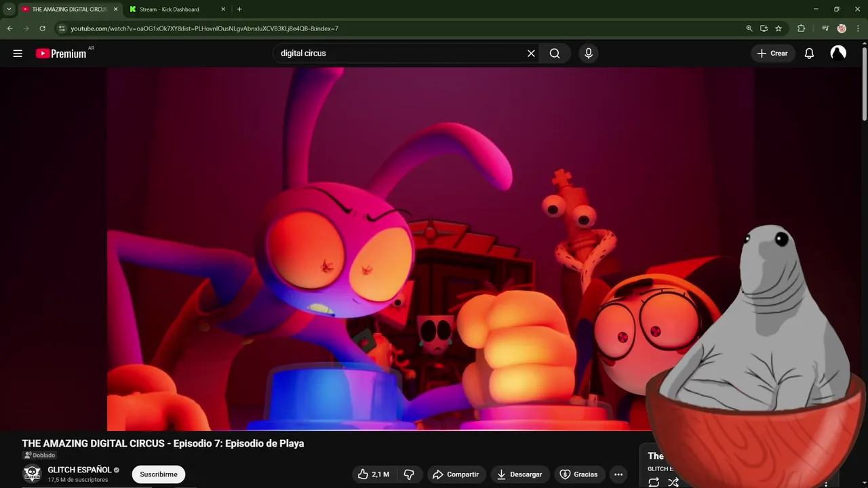Open Chrome three-dot menu
The width and height of the screenshot is (868, 488).
pos(858,28)
